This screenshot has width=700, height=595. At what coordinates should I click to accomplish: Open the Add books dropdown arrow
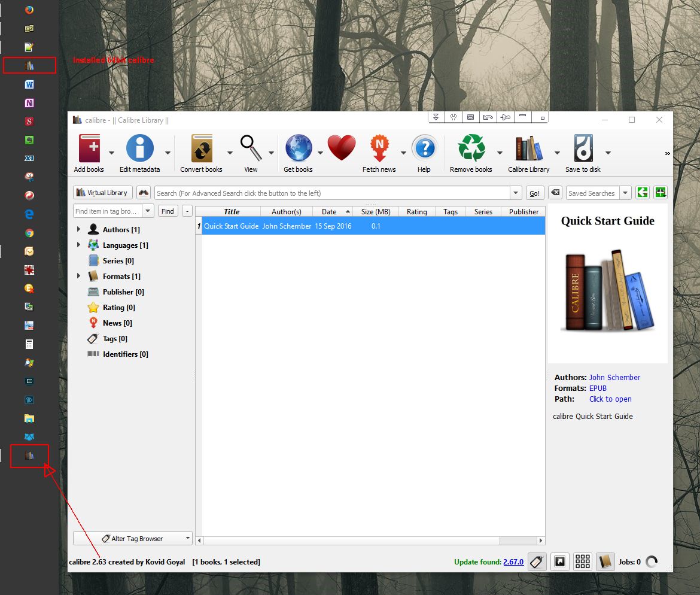tap(112, 153)
